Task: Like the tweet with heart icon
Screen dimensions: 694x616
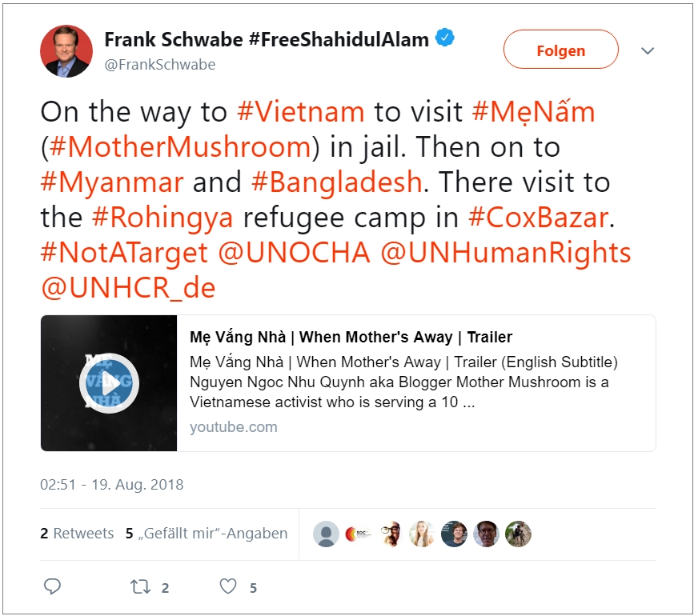Action: pos(228,587)
